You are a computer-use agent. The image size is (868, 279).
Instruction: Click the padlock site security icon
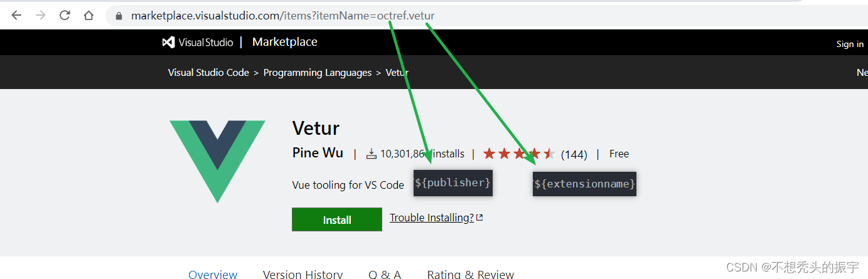click(x=118, y=16)
